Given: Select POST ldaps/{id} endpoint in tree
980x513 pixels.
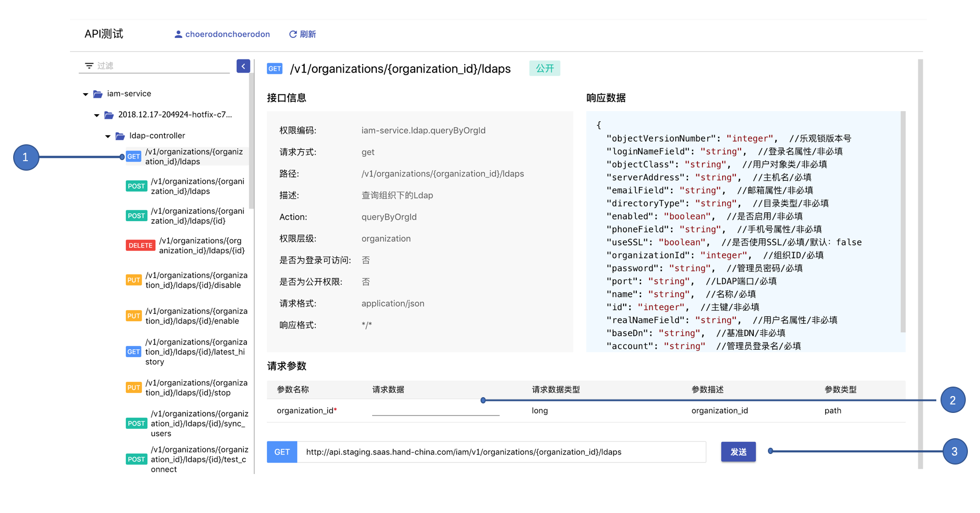Looking at the screenshot, I should coord(186,216).
